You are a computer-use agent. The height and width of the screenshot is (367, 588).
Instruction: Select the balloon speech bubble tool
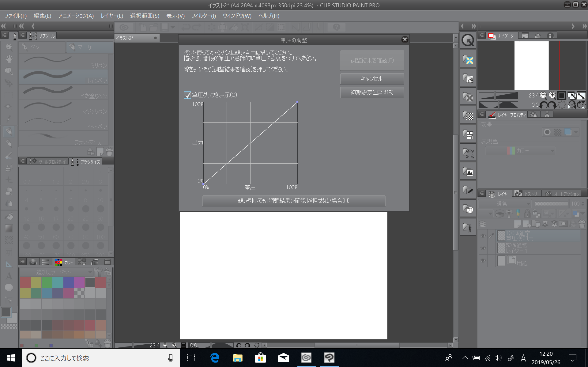click(x=9, y=287)
